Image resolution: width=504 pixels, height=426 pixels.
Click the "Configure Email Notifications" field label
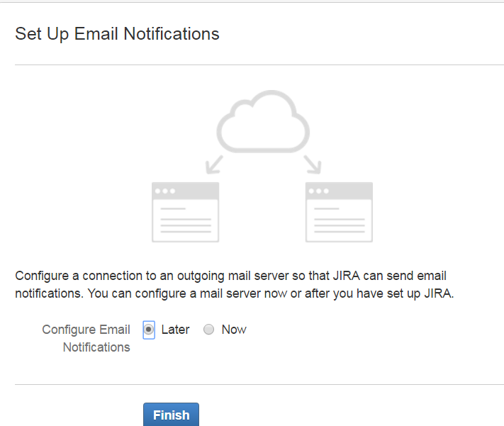coord(86,338)
